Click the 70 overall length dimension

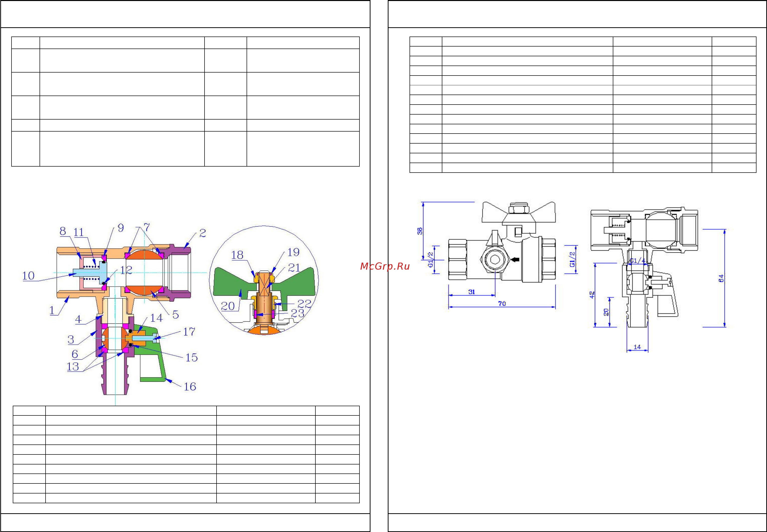(502, 303)
